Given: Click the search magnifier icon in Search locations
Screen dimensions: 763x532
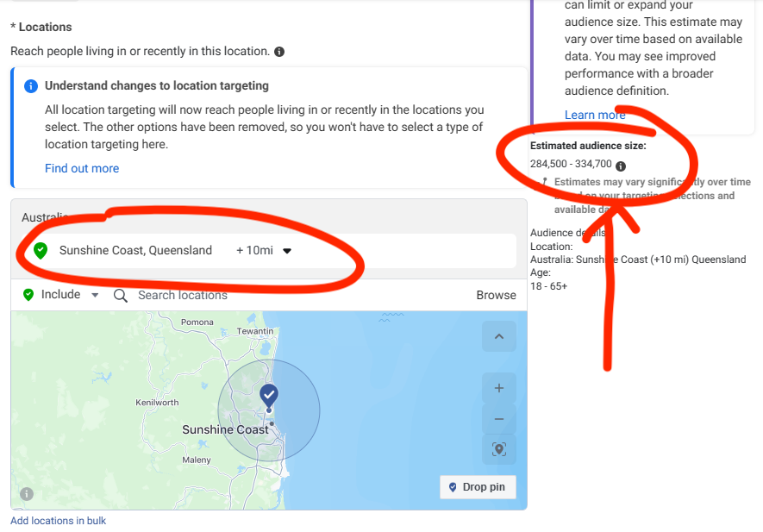Looking at the screenshot, I should click(x=120, y=294).
